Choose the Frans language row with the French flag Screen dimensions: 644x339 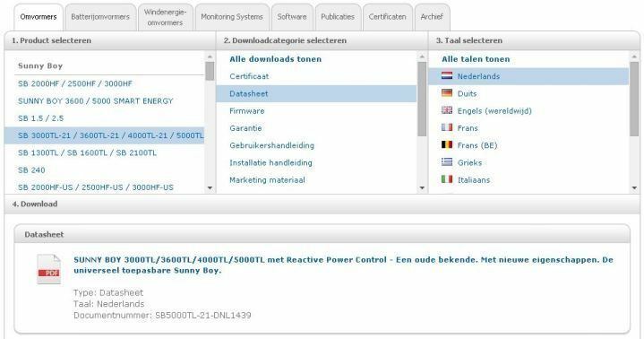click(468, 128)
